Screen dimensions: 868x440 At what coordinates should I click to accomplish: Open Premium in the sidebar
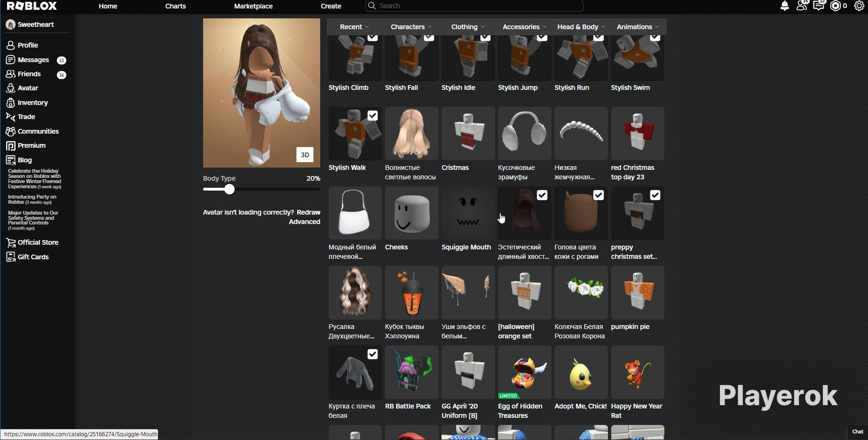32,145
